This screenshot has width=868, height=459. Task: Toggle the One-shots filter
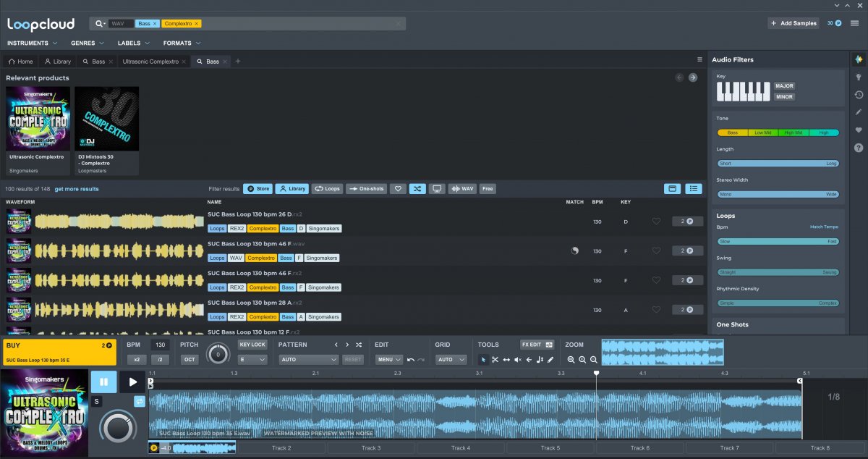click(366, 189)
